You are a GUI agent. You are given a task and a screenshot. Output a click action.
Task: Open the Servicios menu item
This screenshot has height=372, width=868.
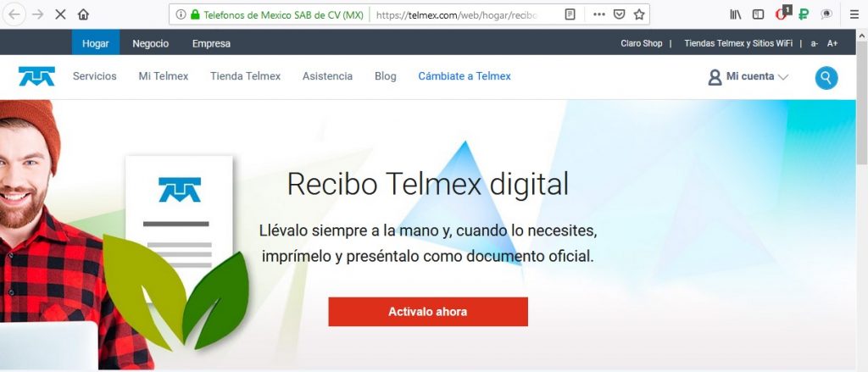(x=95, y=76)
